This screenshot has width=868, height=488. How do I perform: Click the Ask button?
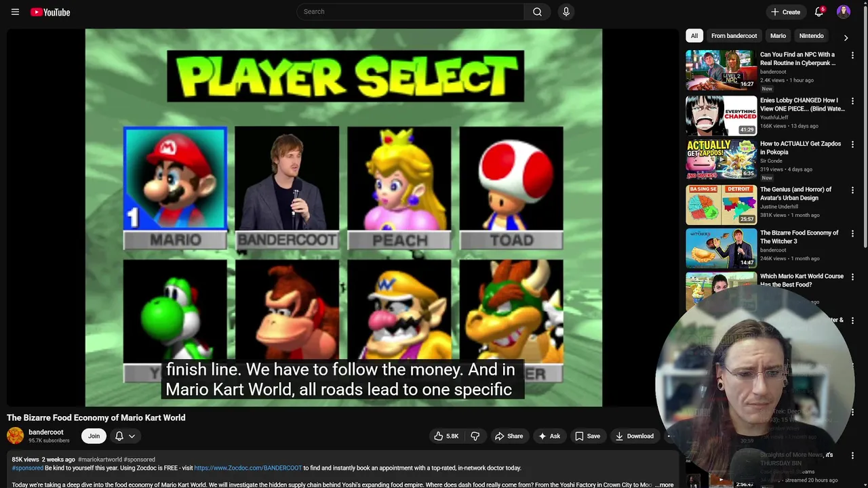click(549, 436)
